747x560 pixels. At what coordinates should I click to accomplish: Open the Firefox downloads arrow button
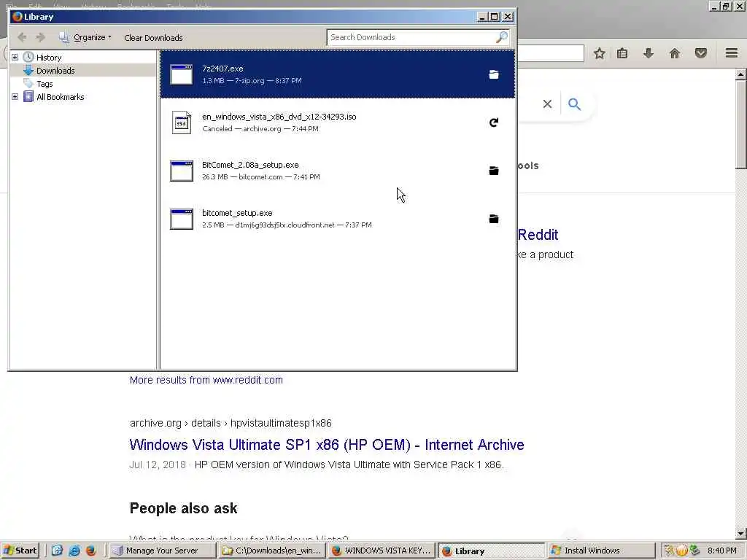point(649,53)
